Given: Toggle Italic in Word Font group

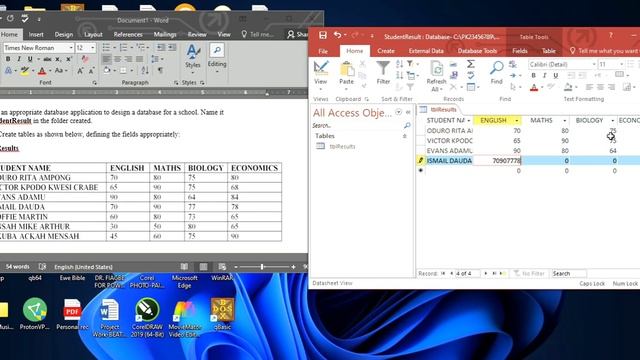Looking at the screenshot, I should point(19,59).
